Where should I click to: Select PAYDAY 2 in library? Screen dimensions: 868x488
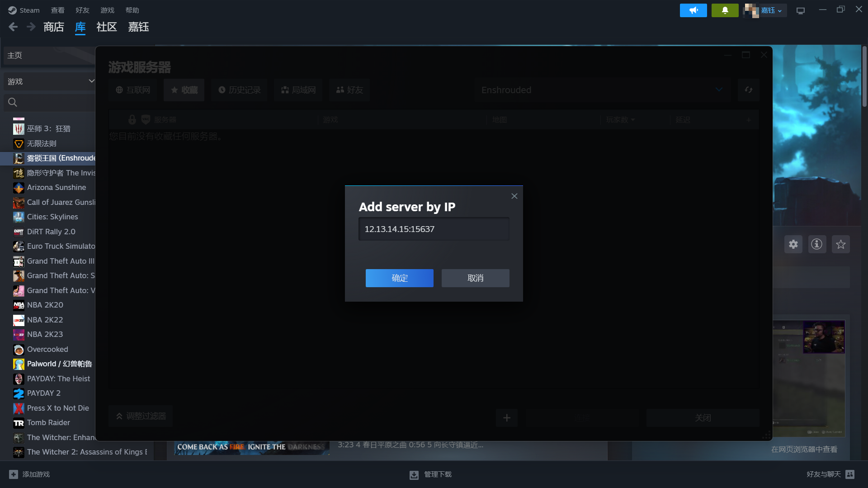pos(44,393)
